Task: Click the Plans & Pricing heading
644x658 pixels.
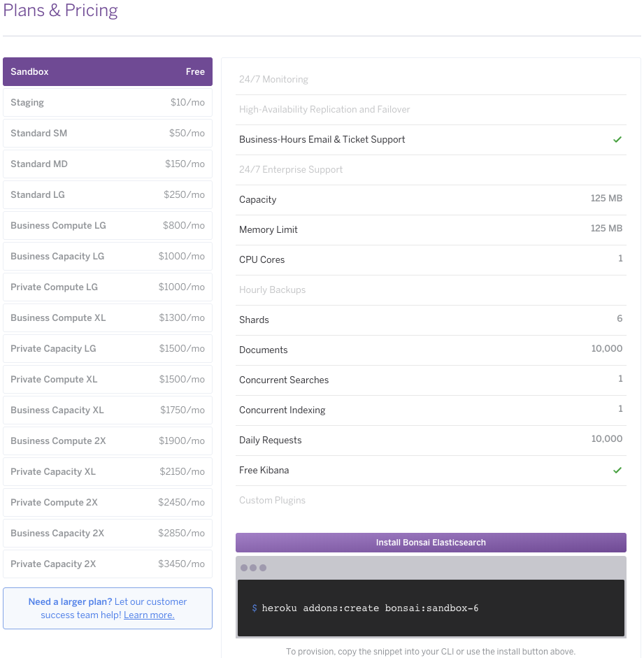Action: [60, 10]
